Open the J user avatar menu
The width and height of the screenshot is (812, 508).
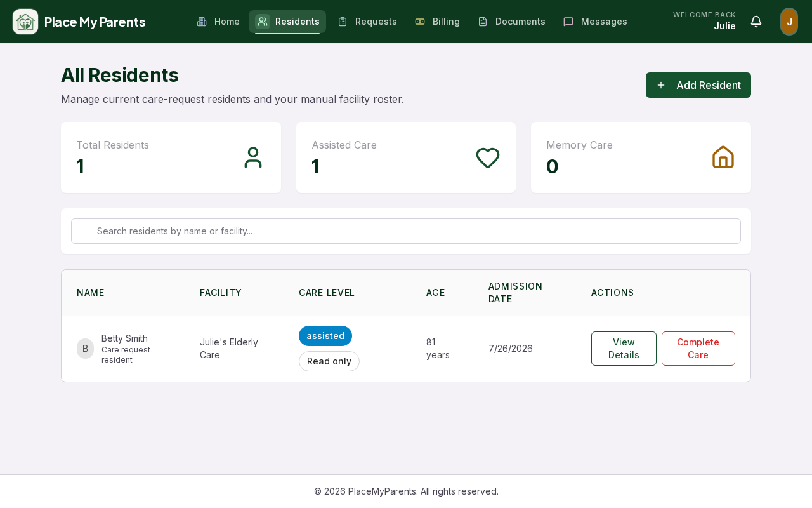click(789, 22)
